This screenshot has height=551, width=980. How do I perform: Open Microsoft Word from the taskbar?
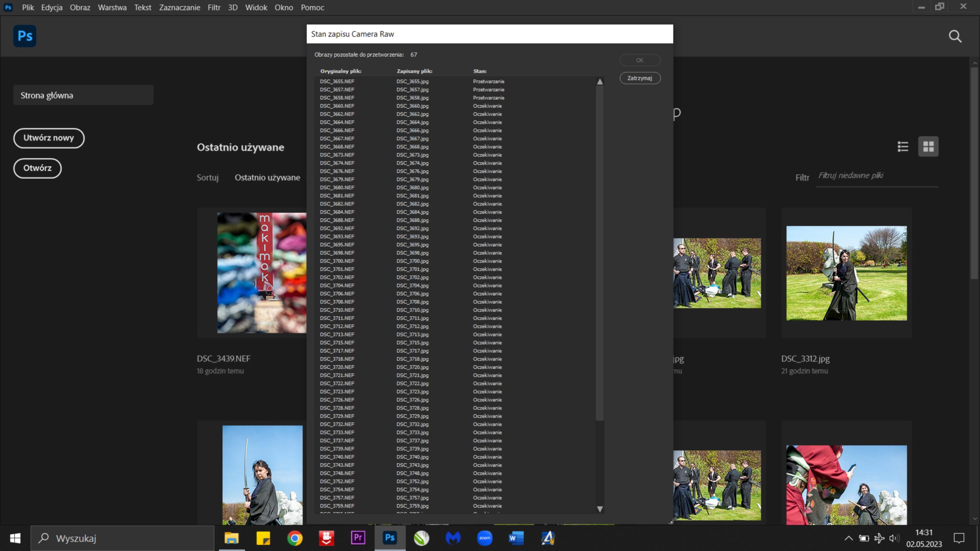(x=516, y=538)
